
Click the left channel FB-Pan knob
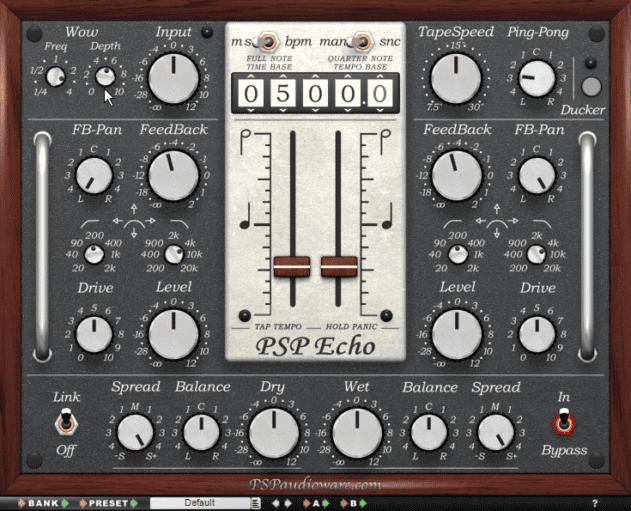coord(94,176)
